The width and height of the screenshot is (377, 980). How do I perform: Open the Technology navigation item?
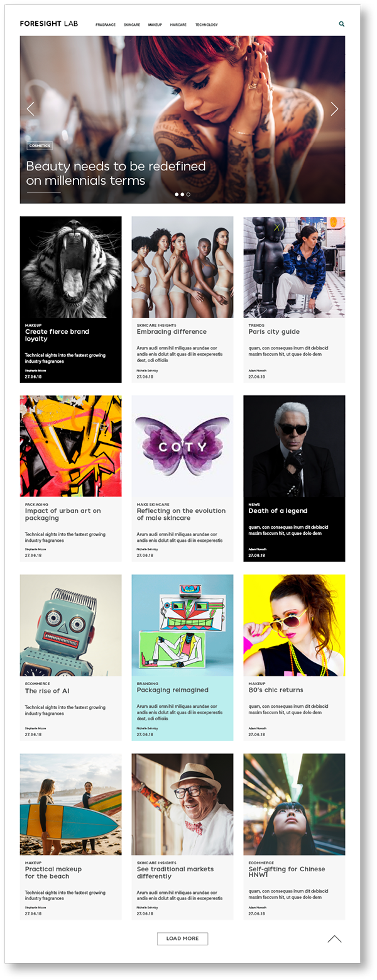pyautogui.click(x=207, y=25)
